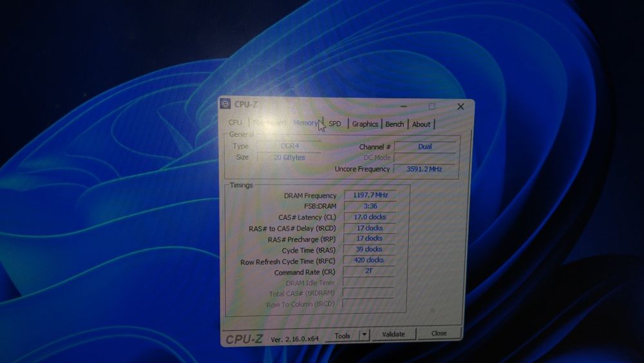644x363 pixels.
Task: Open the CPU tab
Action: 235,123
